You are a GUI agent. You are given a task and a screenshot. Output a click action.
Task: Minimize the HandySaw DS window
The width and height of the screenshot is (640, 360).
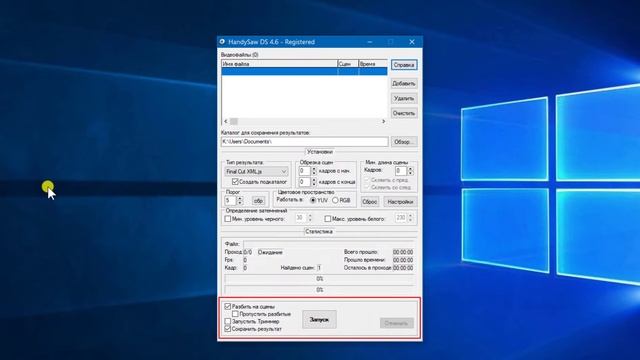click(x=370, y=42)
